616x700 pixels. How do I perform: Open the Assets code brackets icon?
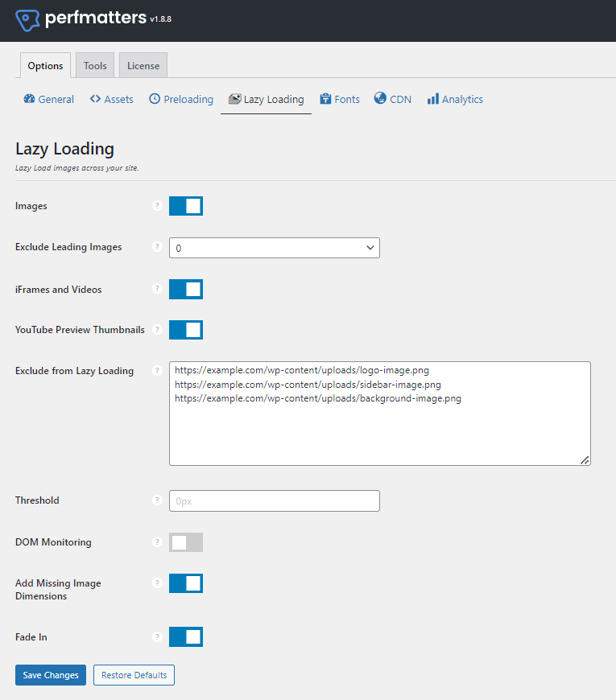coord(95,99)
